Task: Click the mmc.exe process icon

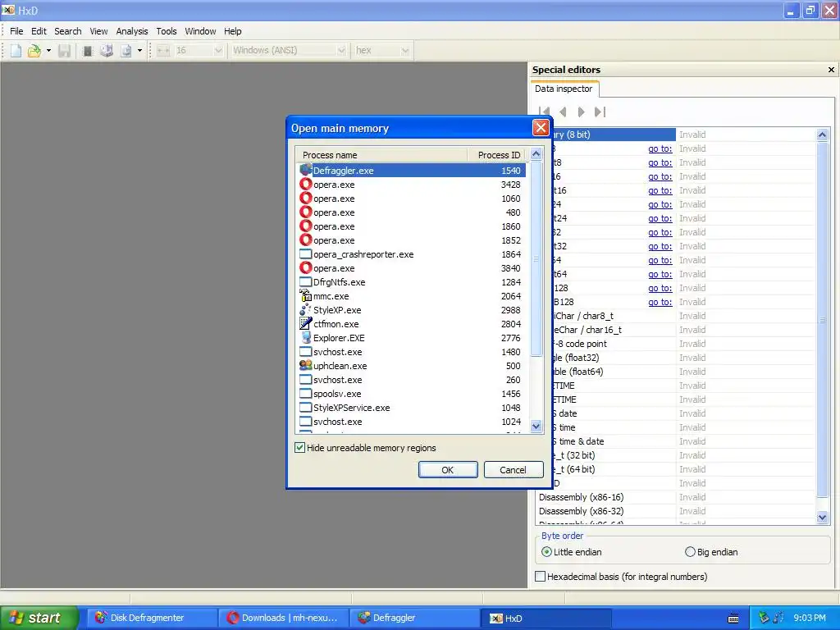Action: (x=305, y=295)
